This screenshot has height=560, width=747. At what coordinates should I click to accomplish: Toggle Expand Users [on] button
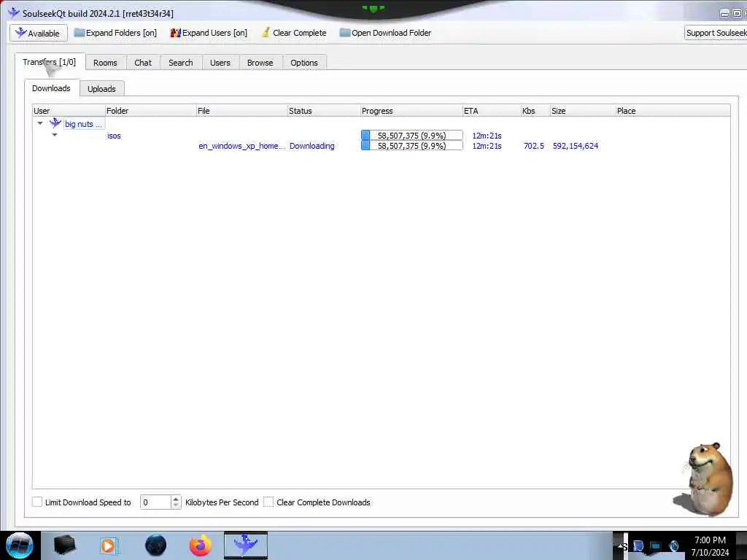click(x=209, y=33)
